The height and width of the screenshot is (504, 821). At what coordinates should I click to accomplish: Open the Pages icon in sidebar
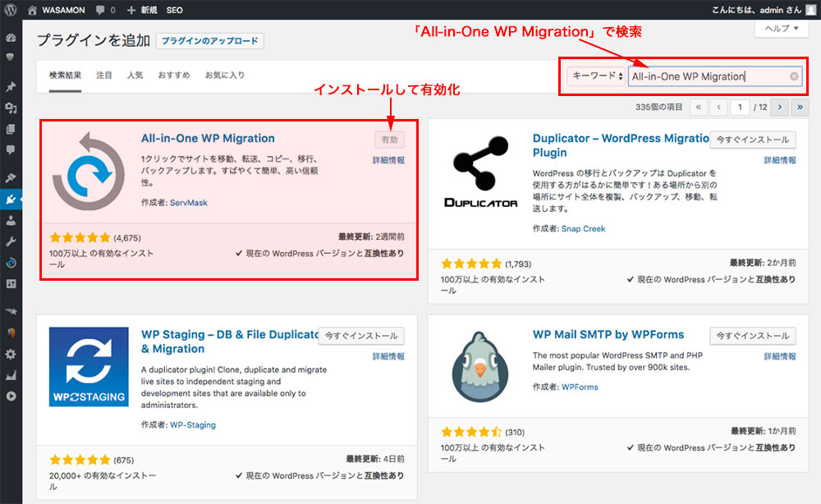pos(11,129)
